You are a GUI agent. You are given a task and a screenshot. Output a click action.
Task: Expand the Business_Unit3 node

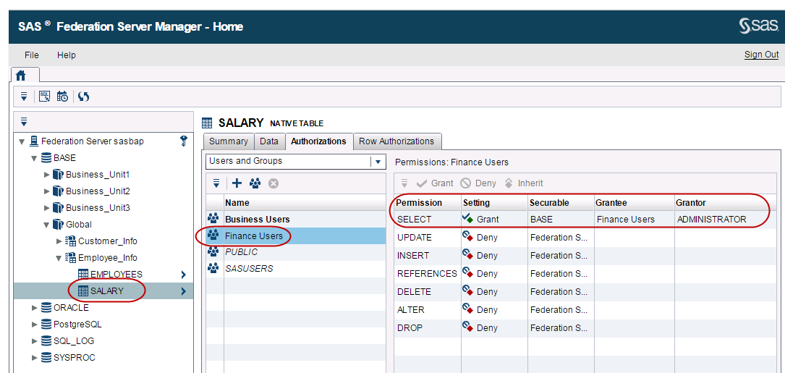(47, 208)
